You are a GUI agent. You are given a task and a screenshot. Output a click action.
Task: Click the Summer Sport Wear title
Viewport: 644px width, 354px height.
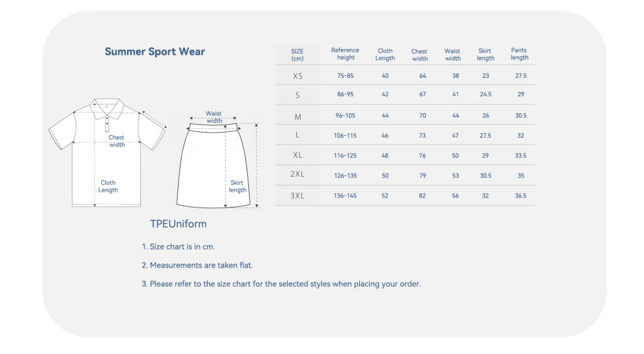155,52
